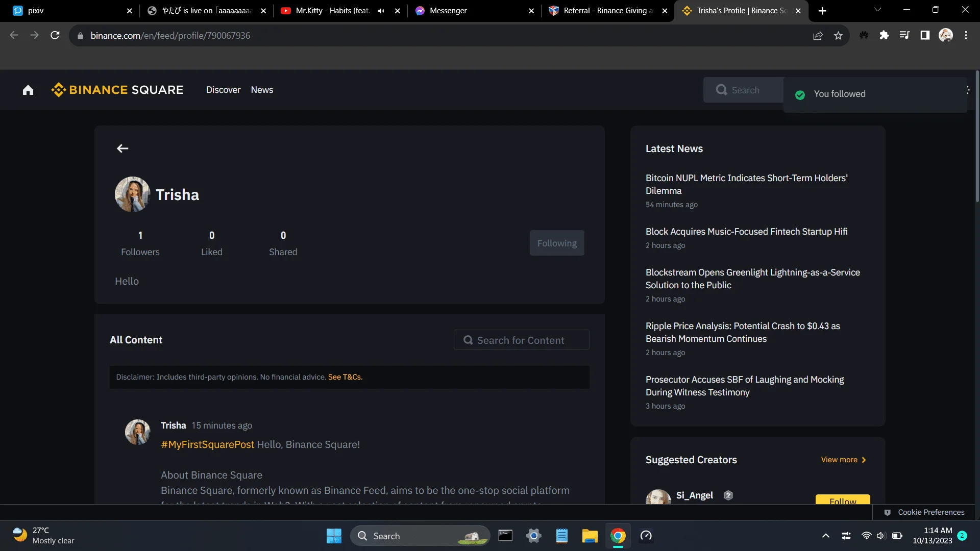
Task: Click the Search for Content magnifier icon
Action: pyautogui.click(x=468, y=340)
